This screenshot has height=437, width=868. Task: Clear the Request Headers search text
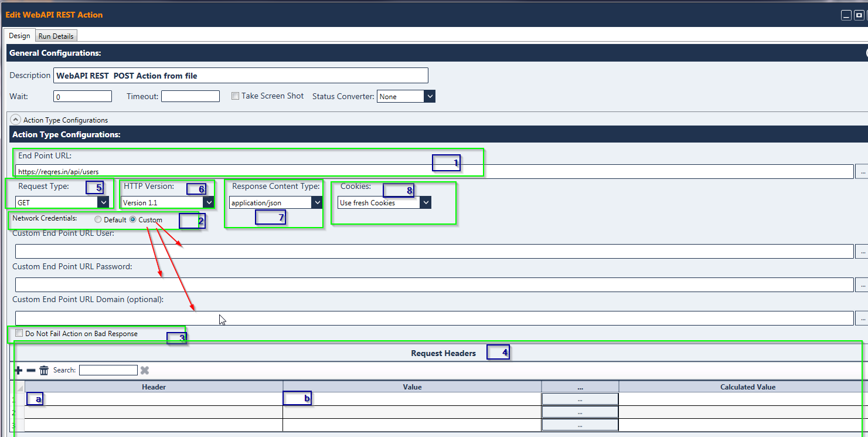[x=145, y=370]
